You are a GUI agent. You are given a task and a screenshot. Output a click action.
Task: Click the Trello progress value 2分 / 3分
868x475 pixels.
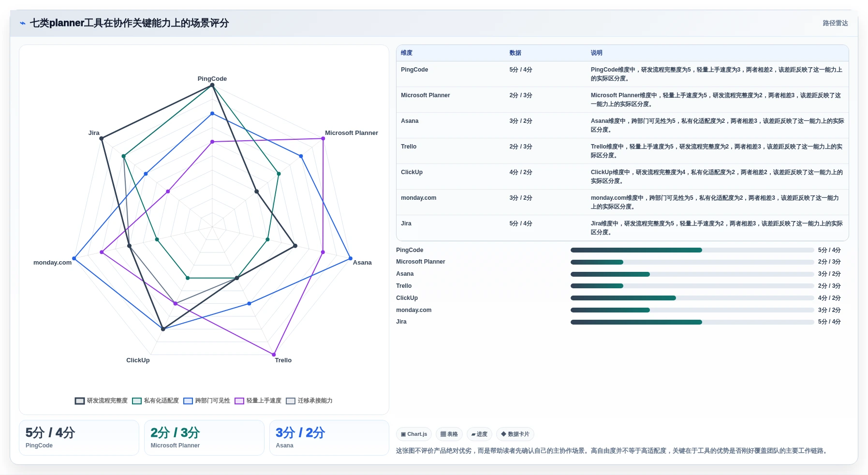(829, 286)
